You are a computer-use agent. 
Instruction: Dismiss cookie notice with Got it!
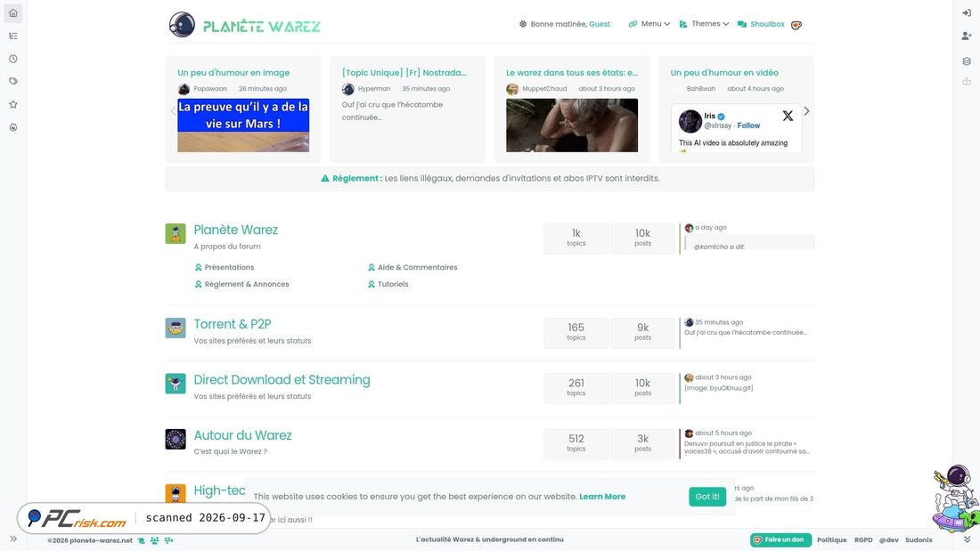[707, 497]
